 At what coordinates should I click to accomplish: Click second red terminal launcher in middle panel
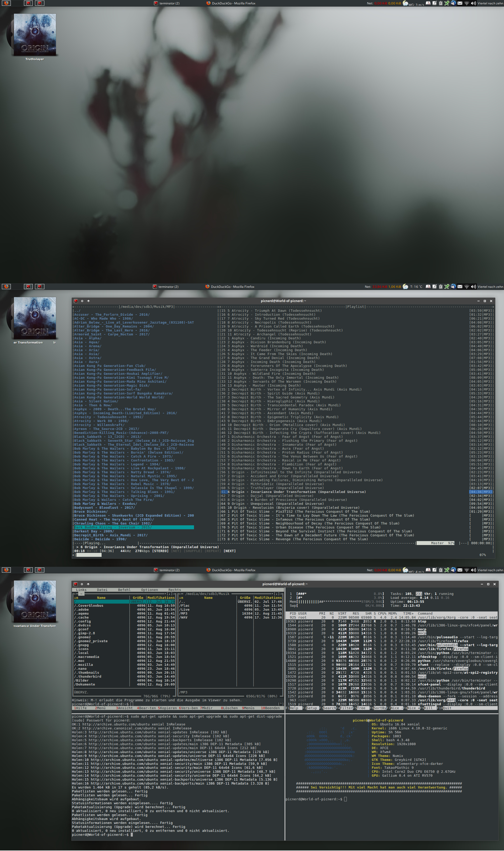point(40,286)
